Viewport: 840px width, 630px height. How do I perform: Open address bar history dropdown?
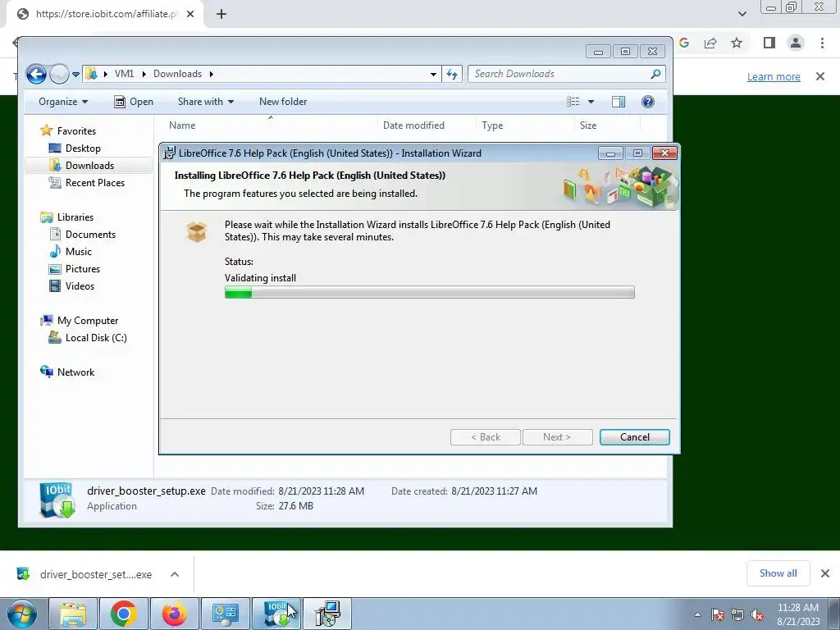click(433, 75)
